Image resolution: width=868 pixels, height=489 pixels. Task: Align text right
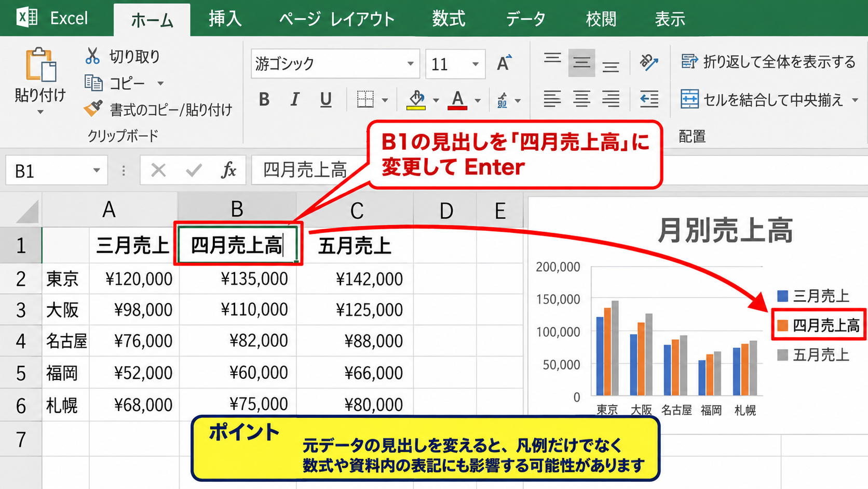click(611, 99)
